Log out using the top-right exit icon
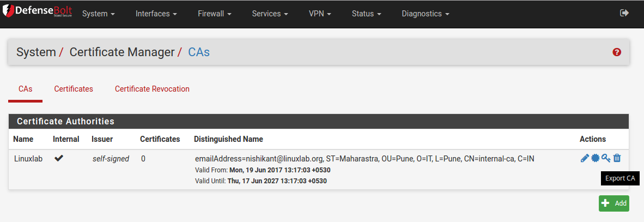Screen dimensions: 644x222 [624, 13]
